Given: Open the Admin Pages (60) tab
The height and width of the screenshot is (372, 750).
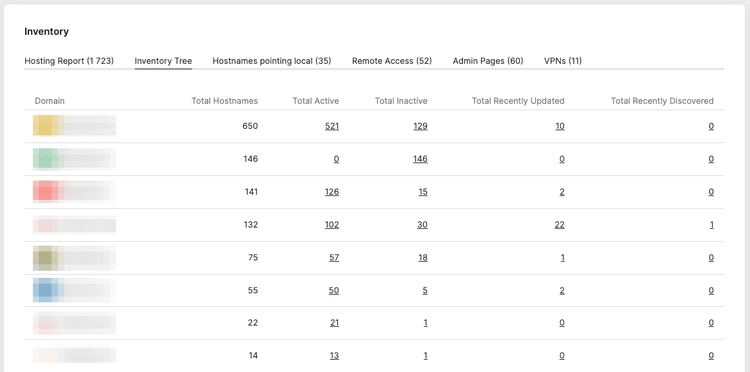Looking at the screenshot, I should click(x=488, y=61).
